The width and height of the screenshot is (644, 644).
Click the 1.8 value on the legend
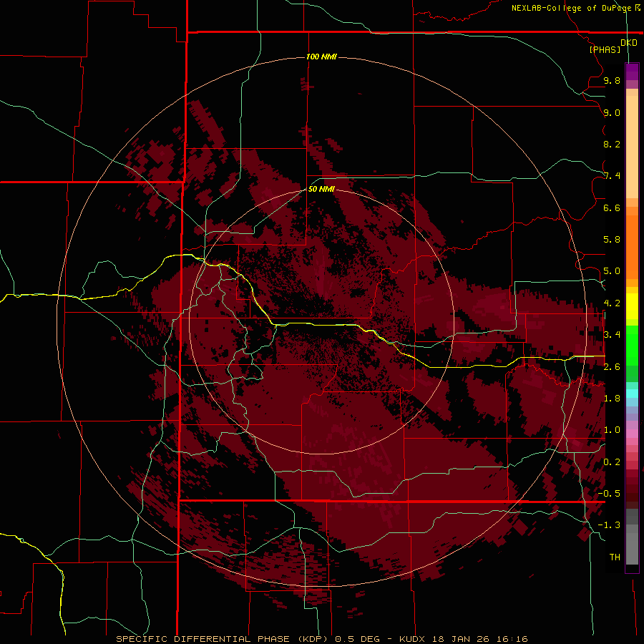point(612,399)
